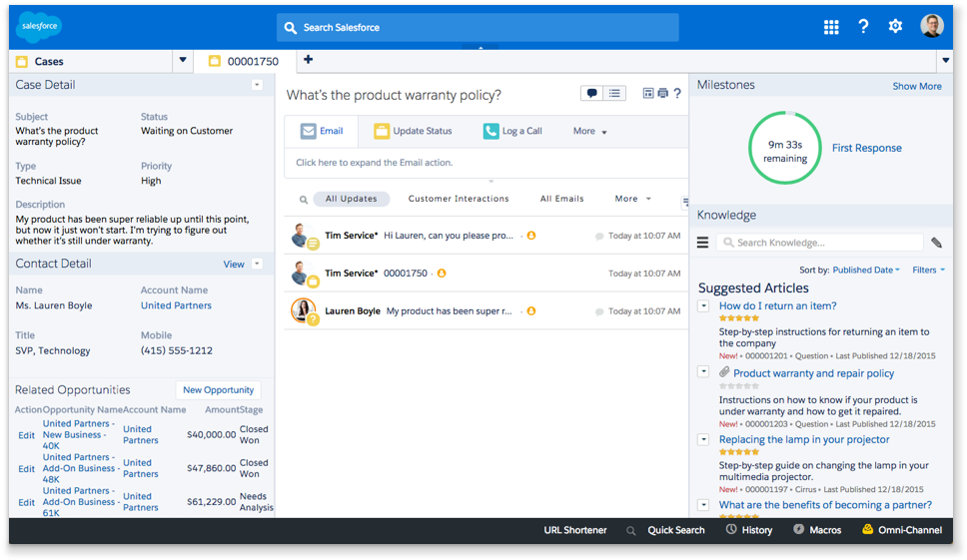Open Omni-Channel in utility bar
Viewport: 967px width, 560px height.
click(x=902, y=530)
